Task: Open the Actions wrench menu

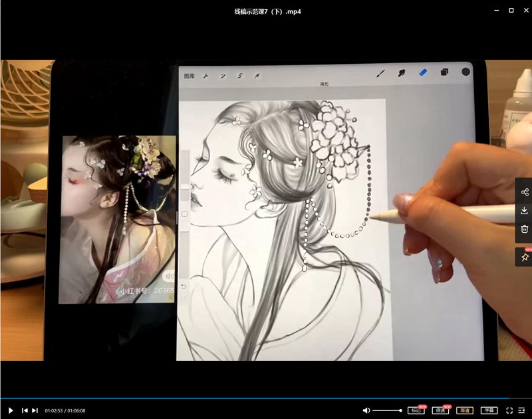Action: (x=205, y=75)
